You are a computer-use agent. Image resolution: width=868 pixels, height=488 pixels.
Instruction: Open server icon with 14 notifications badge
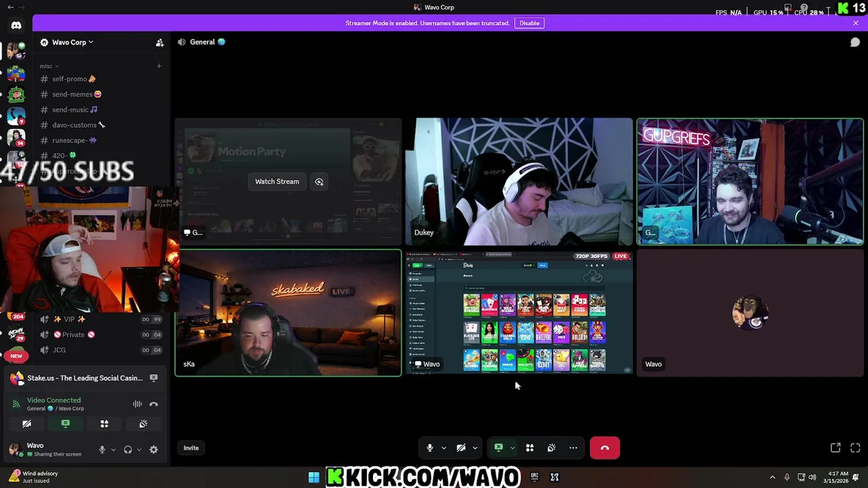pos(16,138)
